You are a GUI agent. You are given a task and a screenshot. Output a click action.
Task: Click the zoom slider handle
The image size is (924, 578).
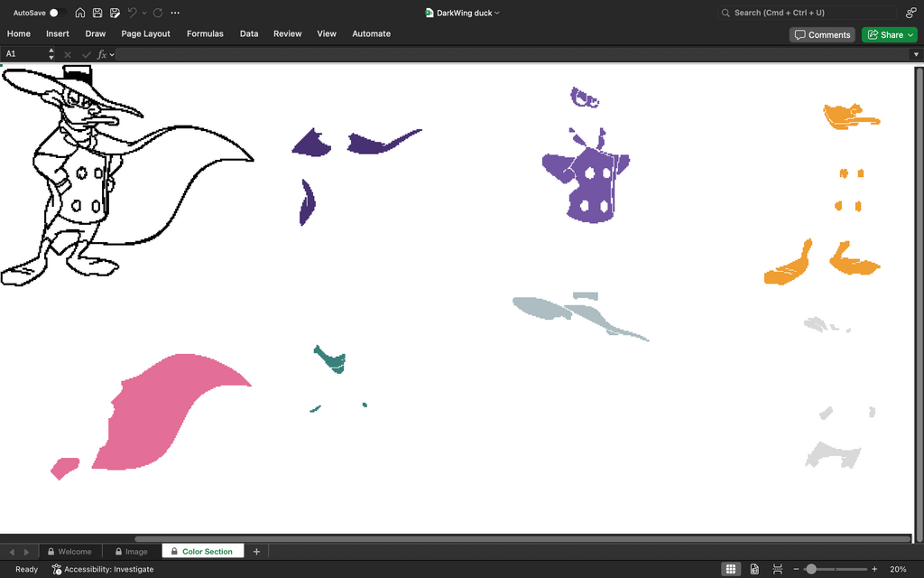pos(811,569)
